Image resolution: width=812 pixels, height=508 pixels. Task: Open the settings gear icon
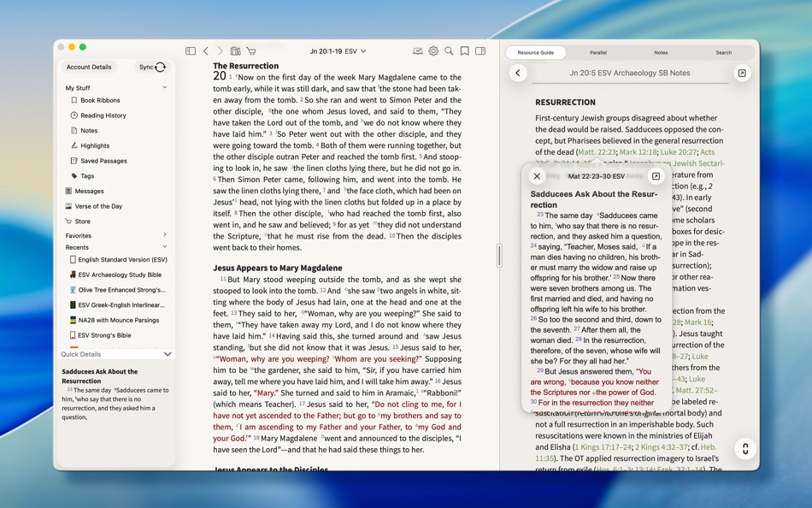point(433,51)
